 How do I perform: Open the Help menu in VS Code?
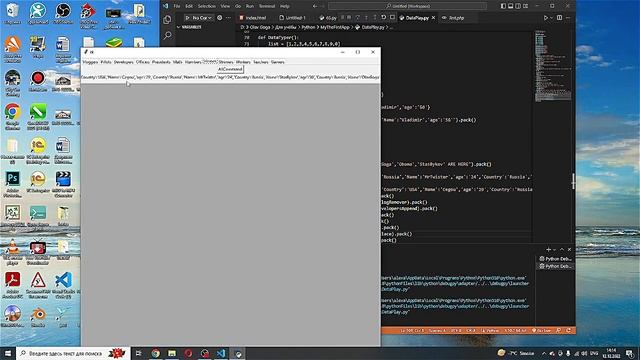tap(284, 6)
